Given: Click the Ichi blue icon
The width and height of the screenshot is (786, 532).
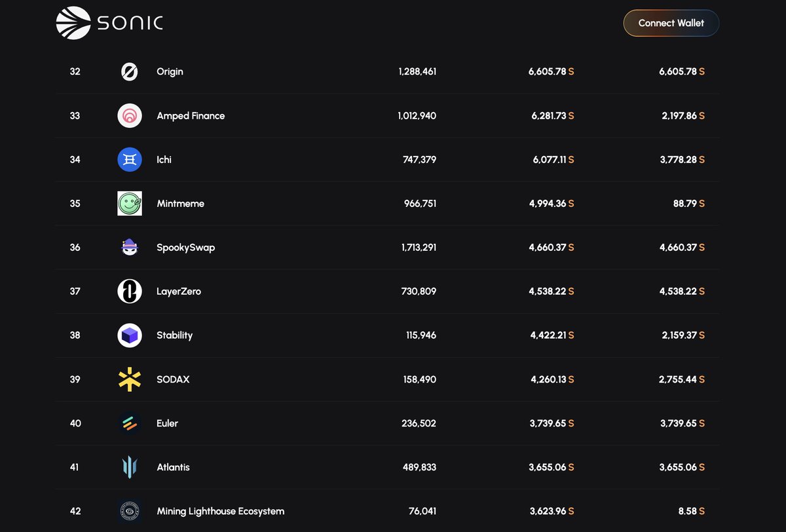Looking at the screenshot, I should click(130, 159).
